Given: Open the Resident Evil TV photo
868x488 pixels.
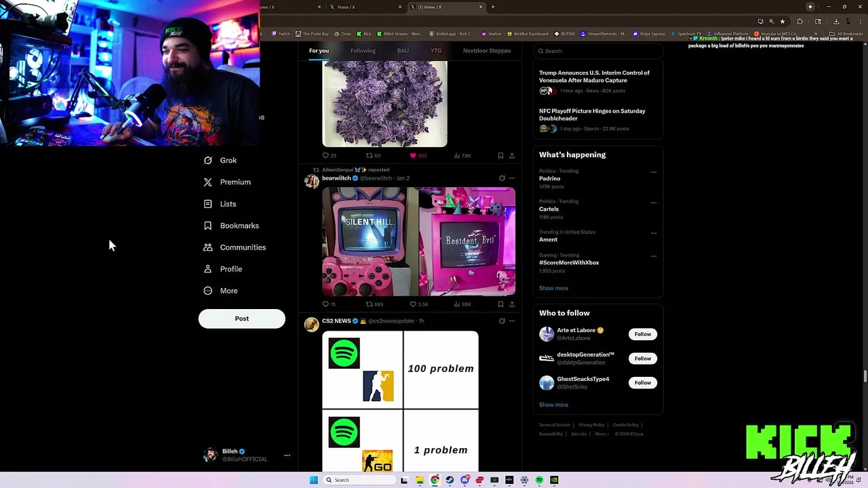Looking at the screenshot, I should pos(467,241).
